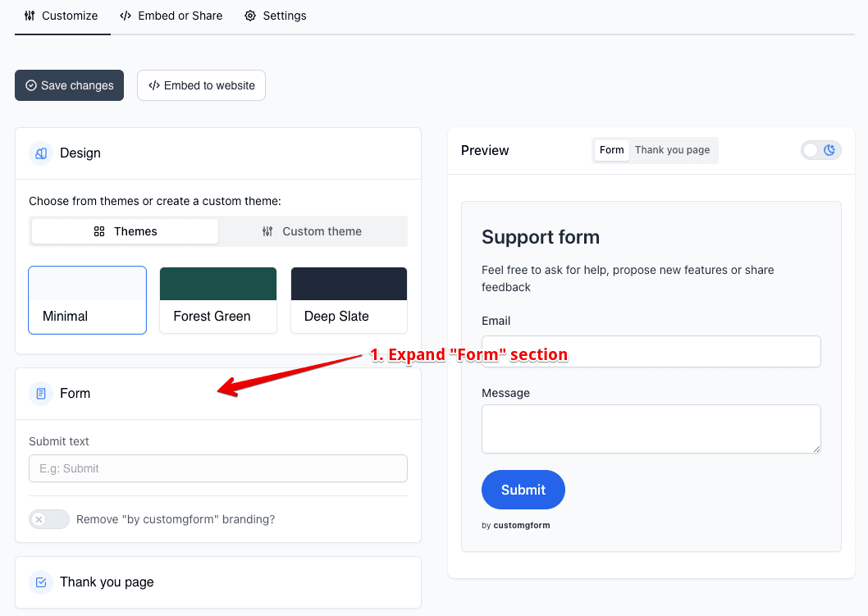Expand the Form section header

(x=218, y=394)
